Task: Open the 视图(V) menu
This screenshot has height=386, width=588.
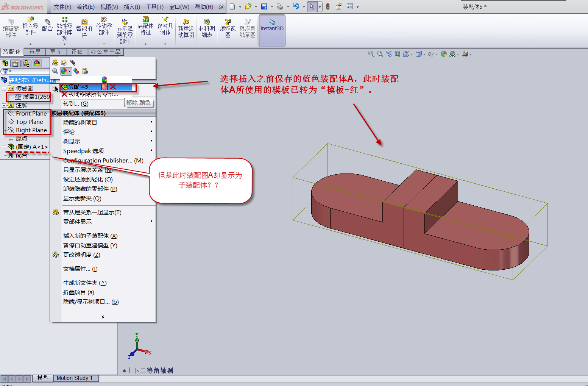Action: point(109,7)
